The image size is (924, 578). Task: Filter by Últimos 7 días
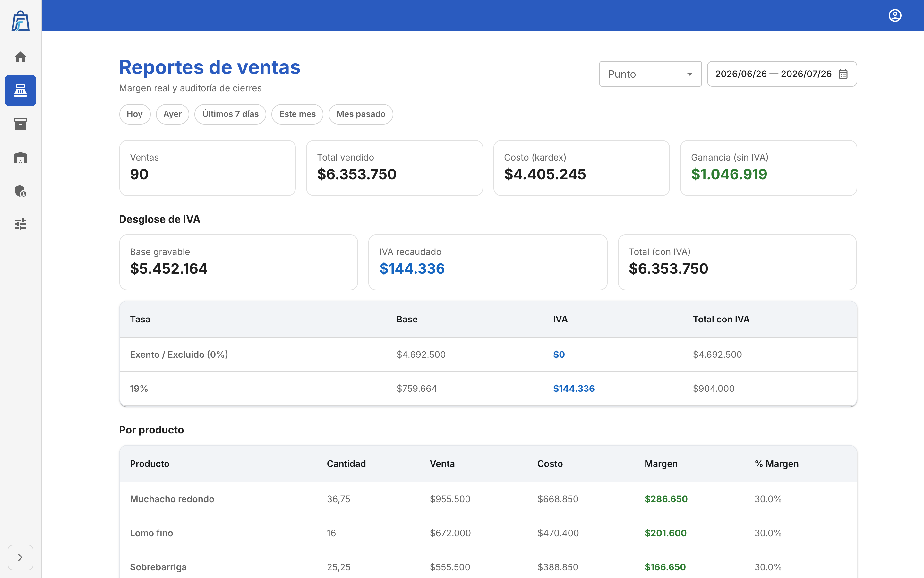coord(230,114)
